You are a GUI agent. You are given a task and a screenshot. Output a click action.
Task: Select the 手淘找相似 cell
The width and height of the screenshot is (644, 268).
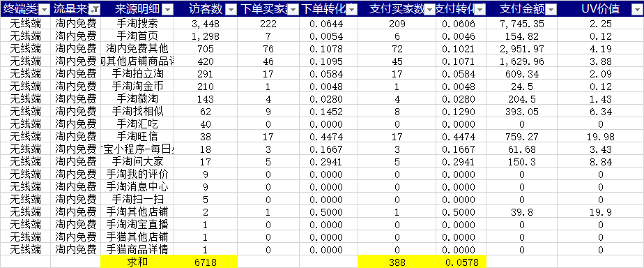click(x=137, y=112)
